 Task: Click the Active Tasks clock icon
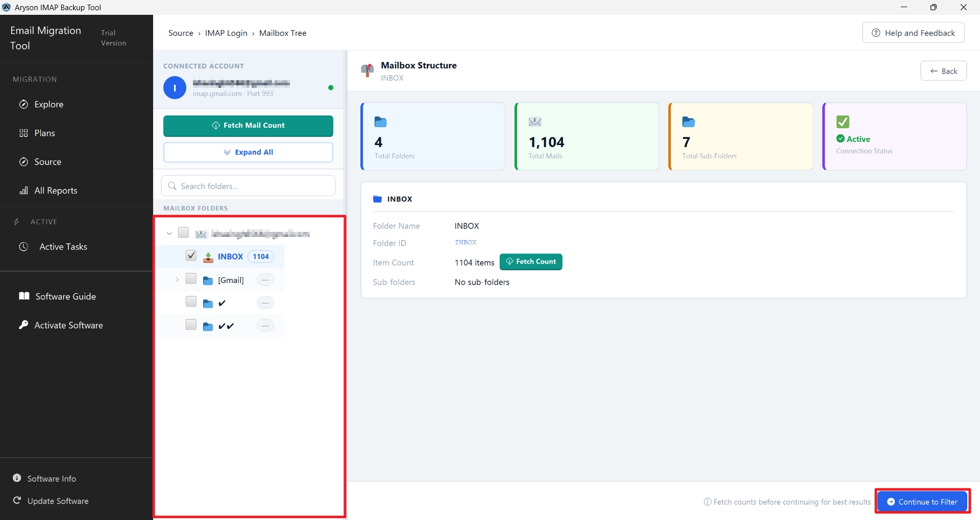click(23, 247)
